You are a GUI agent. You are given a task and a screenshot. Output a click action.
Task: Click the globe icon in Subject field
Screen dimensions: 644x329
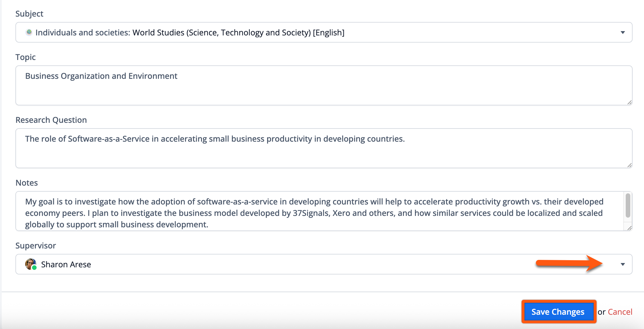point(29,32)
